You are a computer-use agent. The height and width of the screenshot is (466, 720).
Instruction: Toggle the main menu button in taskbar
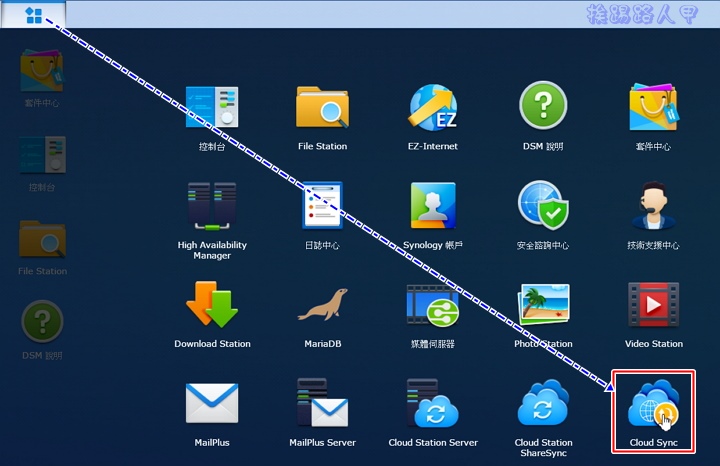point(34,15)
